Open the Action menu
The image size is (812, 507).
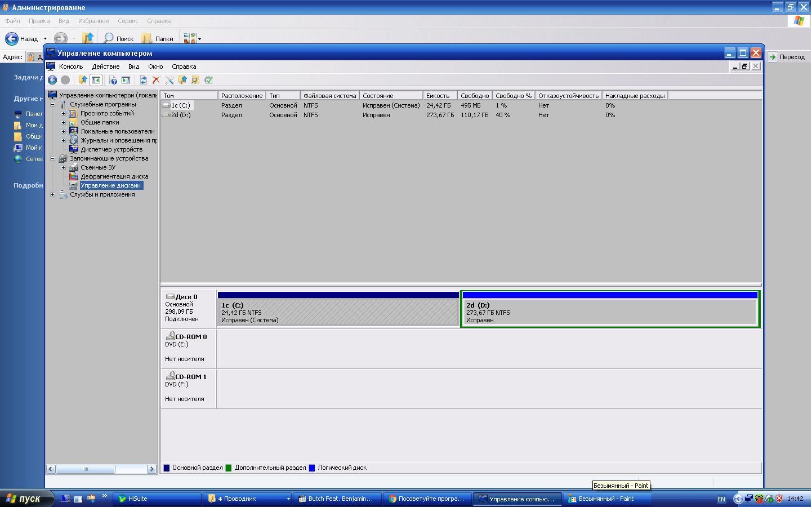click(105, 66)
